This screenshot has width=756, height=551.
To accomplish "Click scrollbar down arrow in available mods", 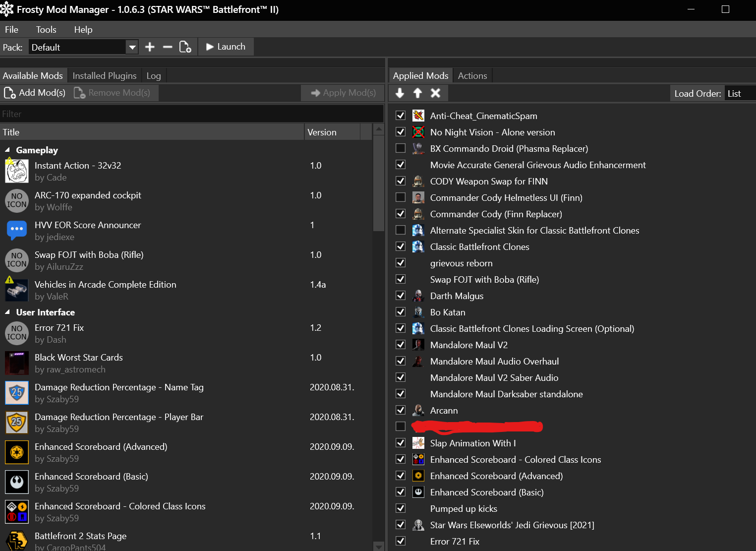I will [x=379, y=547].
